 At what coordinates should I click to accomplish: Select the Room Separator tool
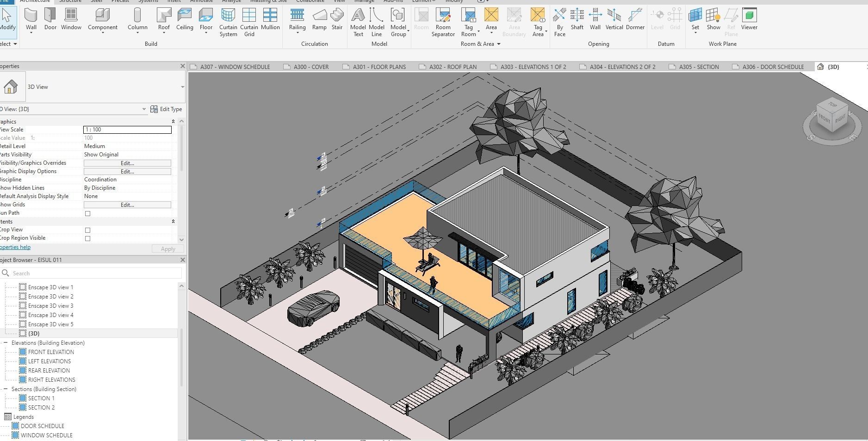coord(443,23)
